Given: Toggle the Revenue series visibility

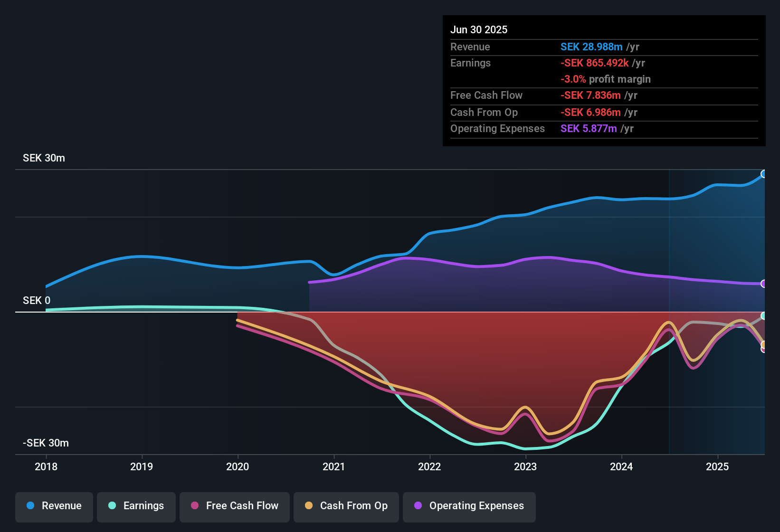Looking at the screenshot, I should (x=54, y=506).
